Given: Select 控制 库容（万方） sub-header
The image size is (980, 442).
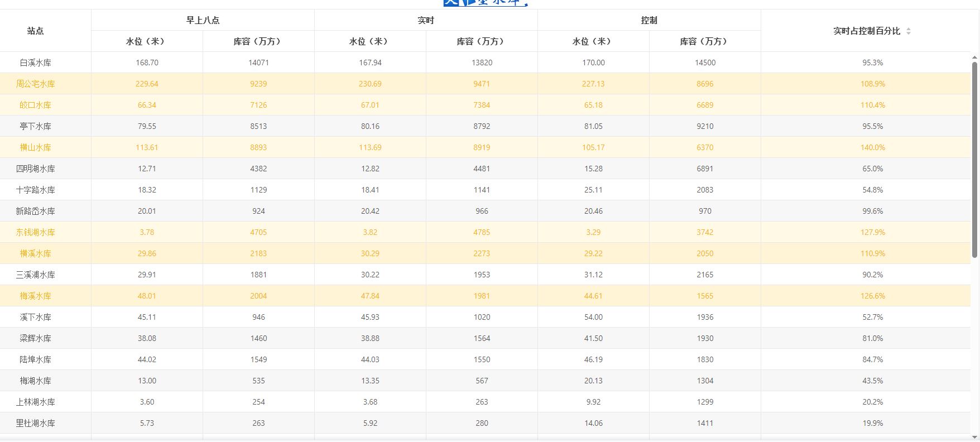Looking at the screenshot, I should (705, 41).
